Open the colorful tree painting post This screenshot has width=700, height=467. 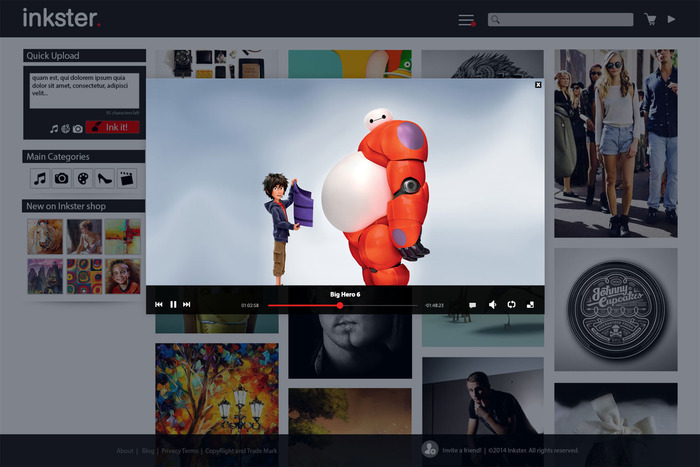pos(217,388)
